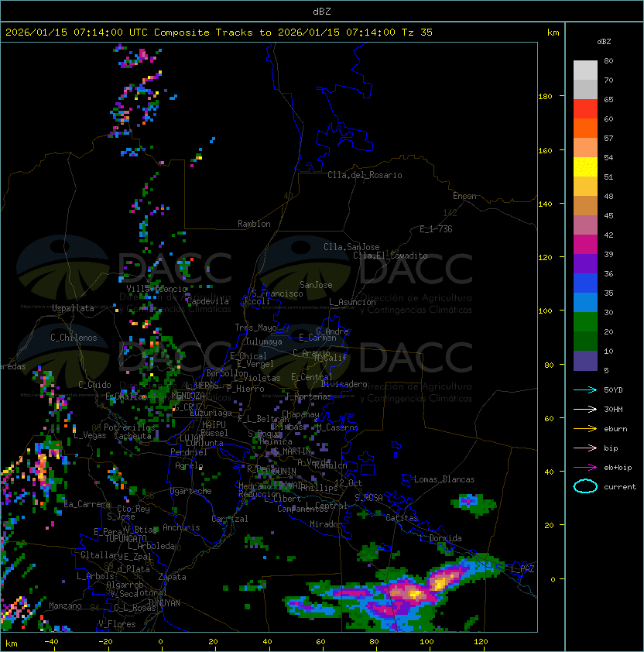Click the Clla.del_Rosario map label
Screen dimensions: 644x652
point(365,175)
